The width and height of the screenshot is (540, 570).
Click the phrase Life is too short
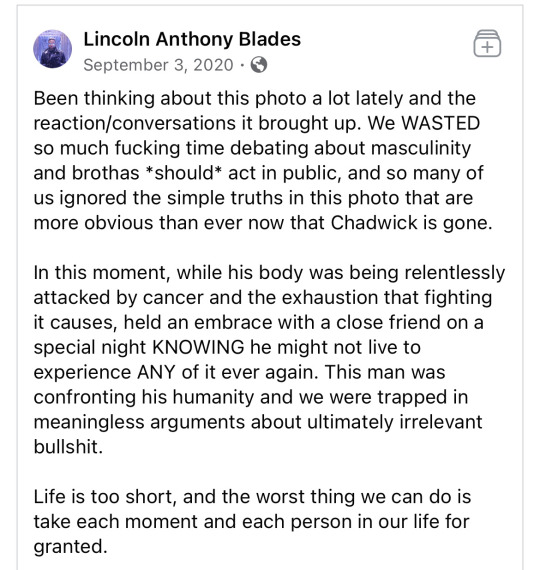[x=105, y=497]
